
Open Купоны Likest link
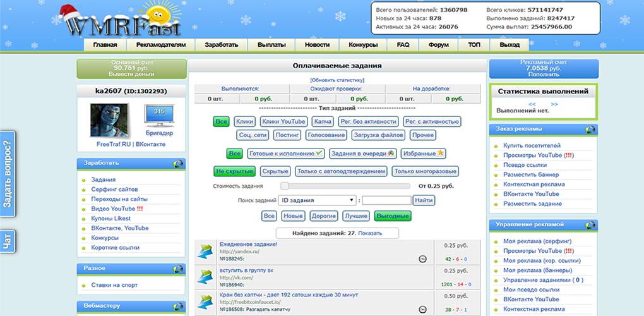[111, 219]
